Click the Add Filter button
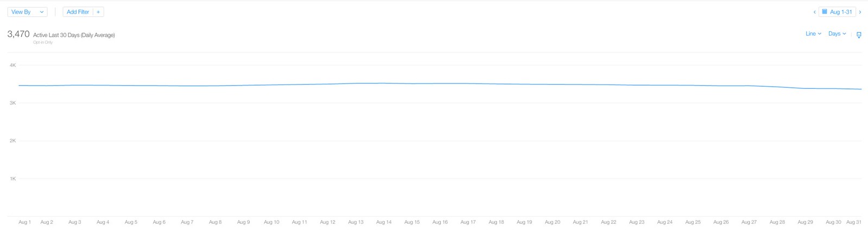This screenshot has width=868, height=239. click(x=78, y=12)
